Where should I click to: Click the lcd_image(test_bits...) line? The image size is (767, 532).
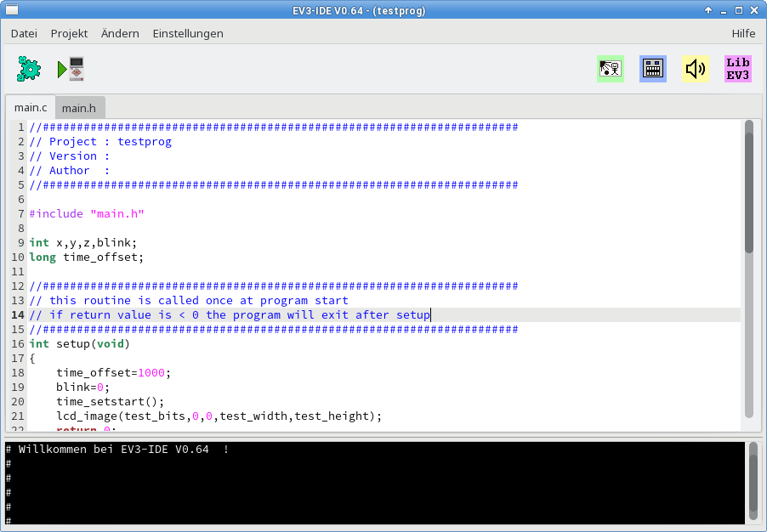(x=219, y=416)
